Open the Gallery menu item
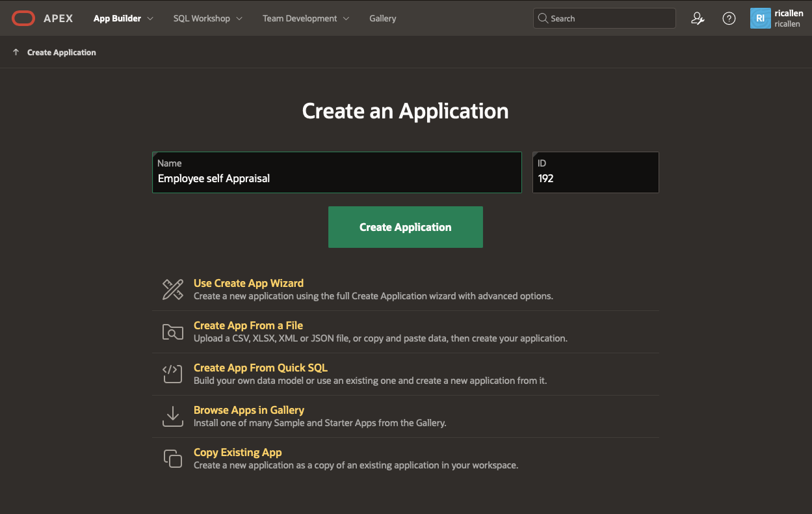 click(x=382, y=18)
